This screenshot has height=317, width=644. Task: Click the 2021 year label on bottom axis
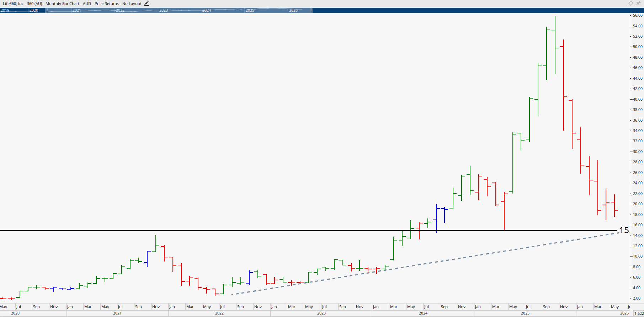pyautogui.click(x=117, y=313)
